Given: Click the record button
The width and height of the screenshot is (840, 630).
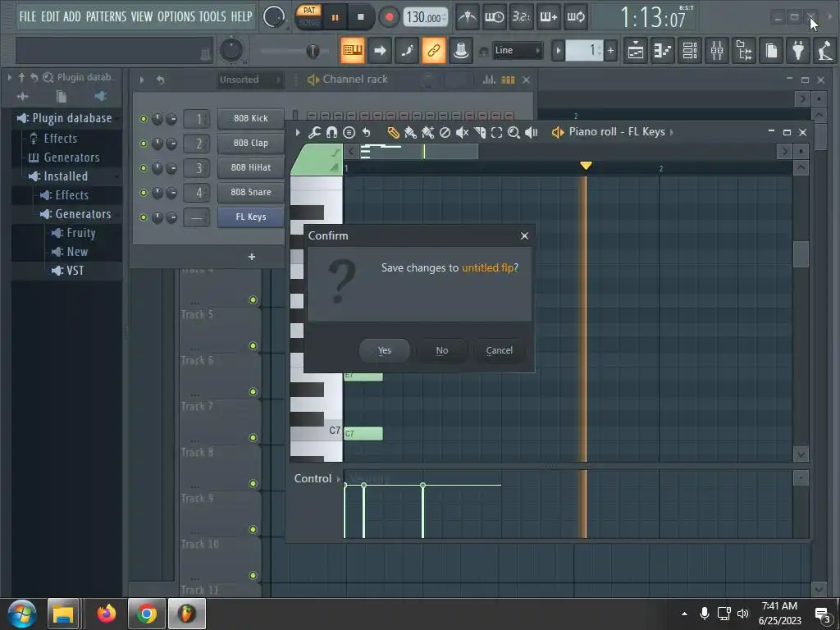Looking at the screenshot, I should 390,17.
